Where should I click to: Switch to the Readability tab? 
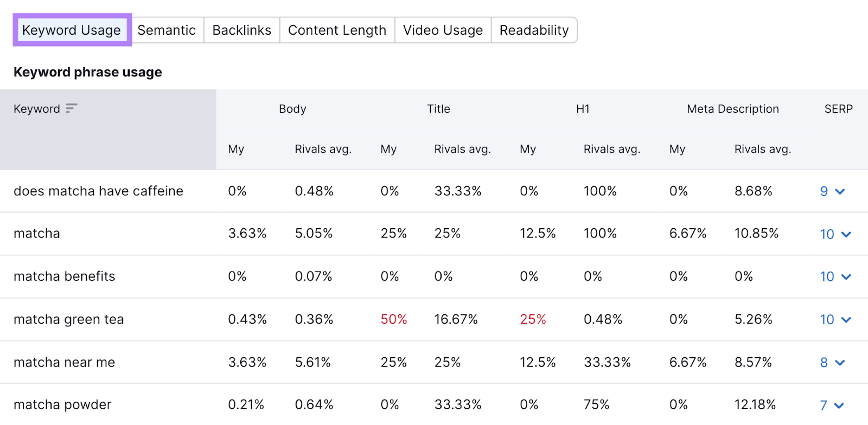pos(534,30)
